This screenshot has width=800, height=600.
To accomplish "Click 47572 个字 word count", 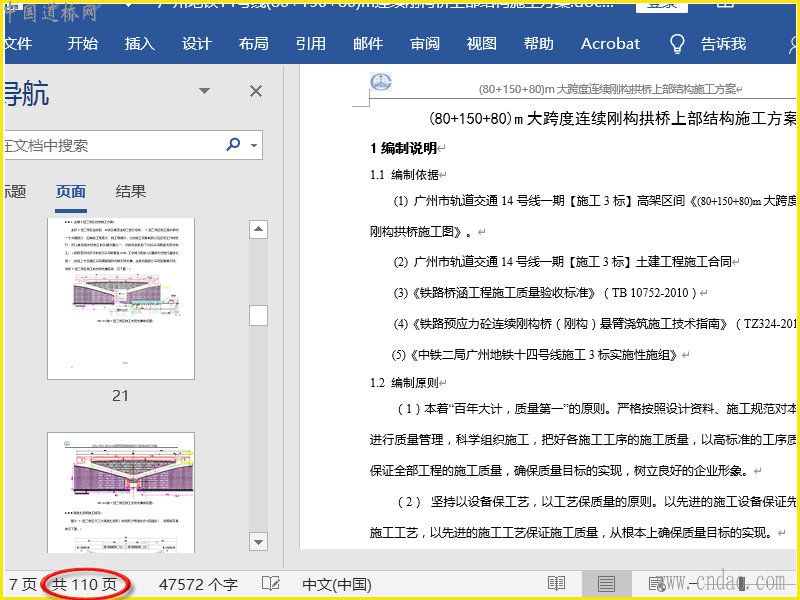I will click(x=198, y=584).
